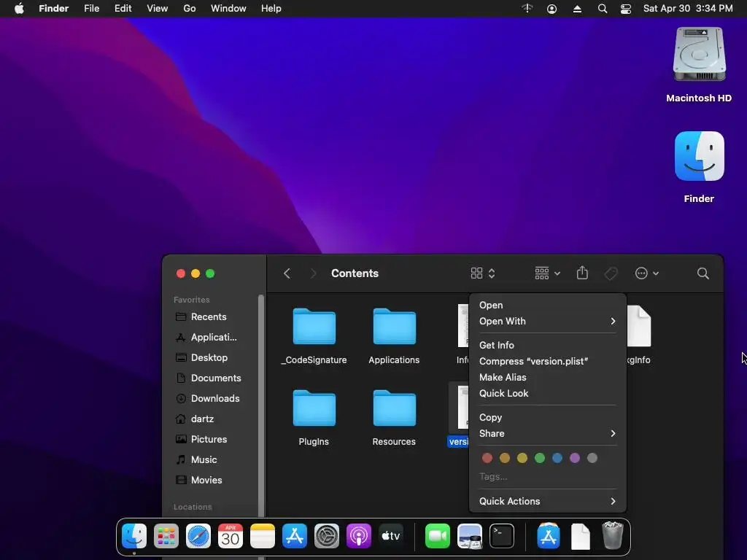The height and width of the screenshot is (560, 747).
Task: Open Launchpad from the Dock
Action: 166,536
